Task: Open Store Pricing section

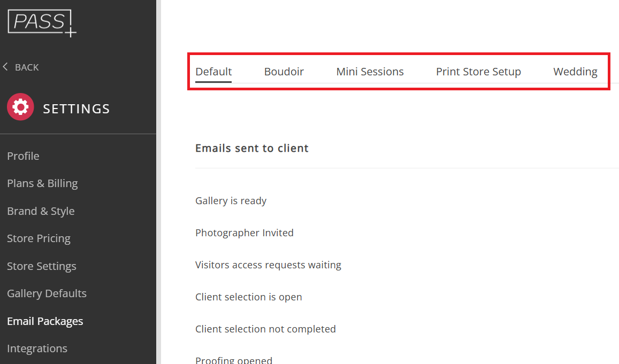Action: point(39,238)
